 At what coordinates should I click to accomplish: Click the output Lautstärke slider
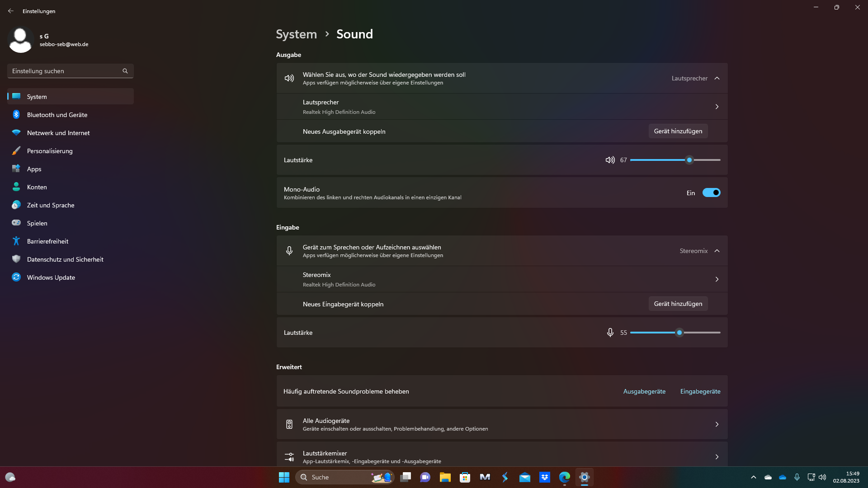pos(675,160)
